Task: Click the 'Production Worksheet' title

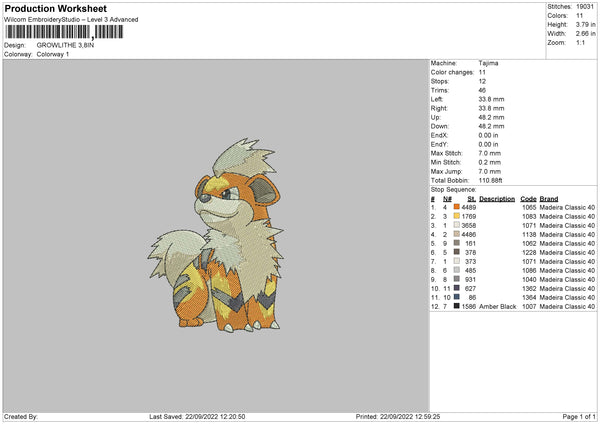Action: [56, 8]
